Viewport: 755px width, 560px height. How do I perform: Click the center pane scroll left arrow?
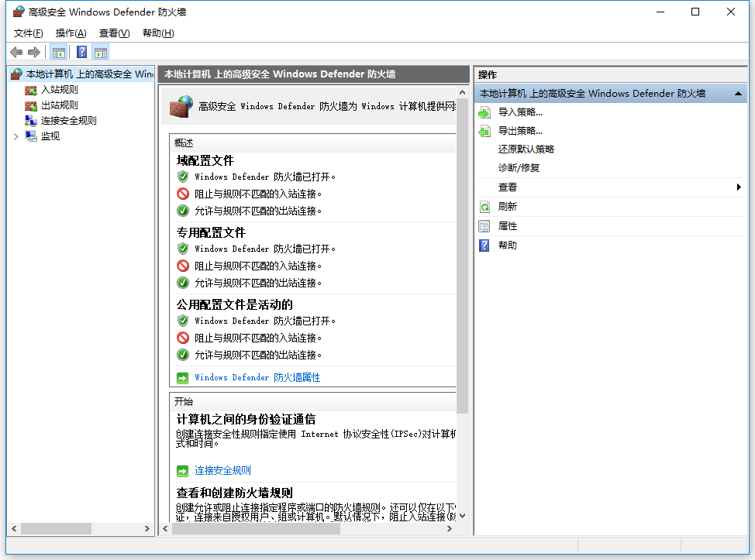[165, 529]
